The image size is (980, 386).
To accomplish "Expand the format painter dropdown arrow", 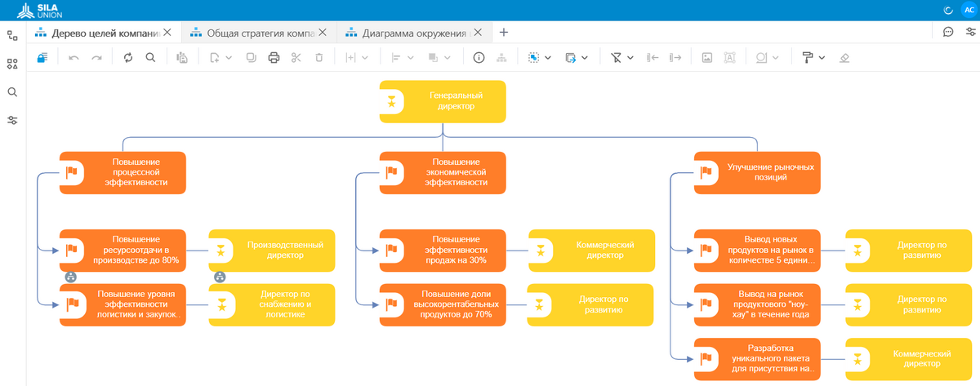I will pyautogui.click(x=822, y=57).
